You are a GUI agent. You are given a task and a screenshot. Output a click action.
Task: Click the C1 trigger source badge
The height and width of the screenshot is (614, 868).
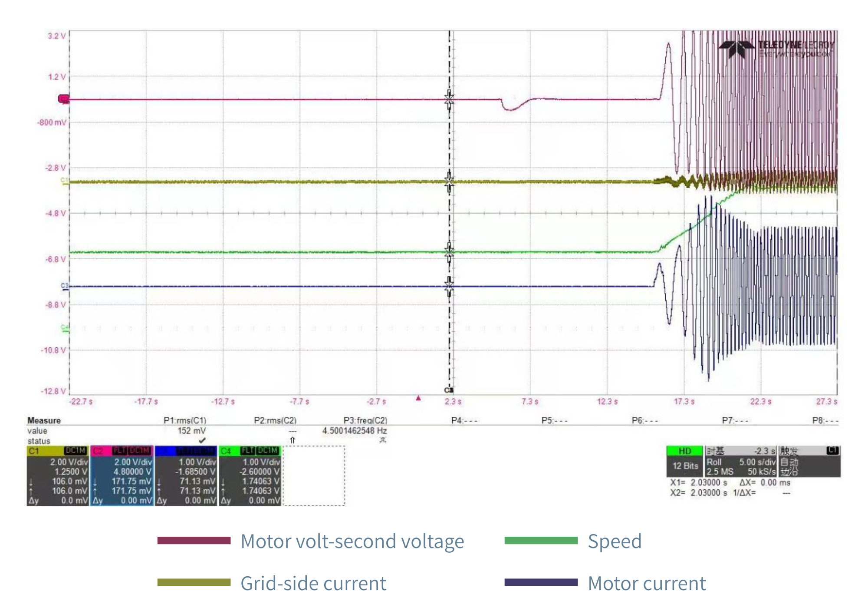[x=832, y=451]
